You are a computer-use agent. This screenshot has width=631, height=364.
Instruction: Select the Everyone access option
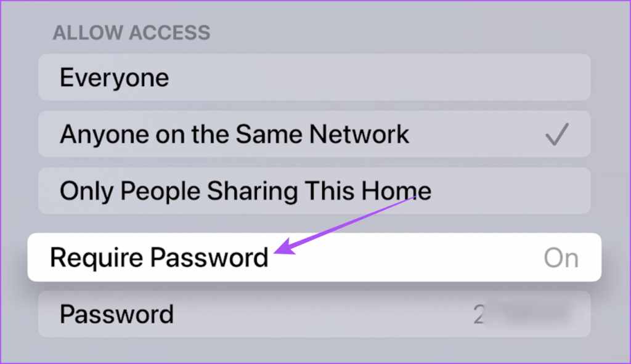point(314,77)
